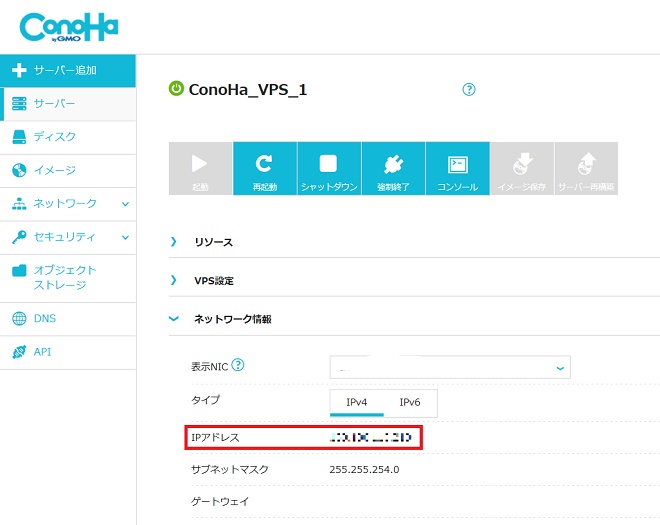The width and height of the screenshot is (660, 525).
Task: Click the タイプ label
Action: [205, 400]
